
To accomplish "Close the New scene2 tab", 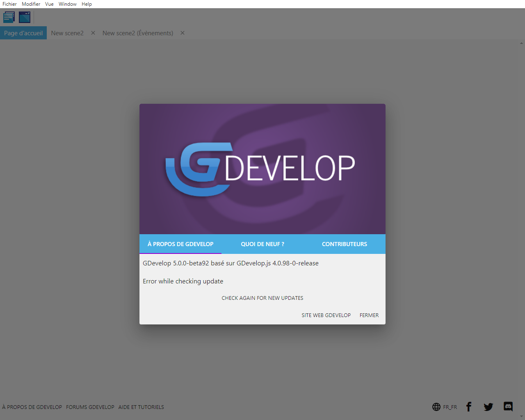I will tap(93, 33).
